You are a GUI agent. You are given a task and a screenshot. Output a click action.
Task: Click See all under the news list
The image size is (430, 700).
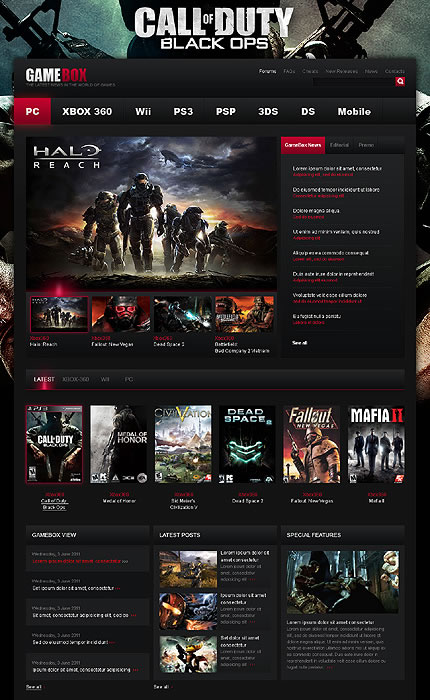pos(300,343)
